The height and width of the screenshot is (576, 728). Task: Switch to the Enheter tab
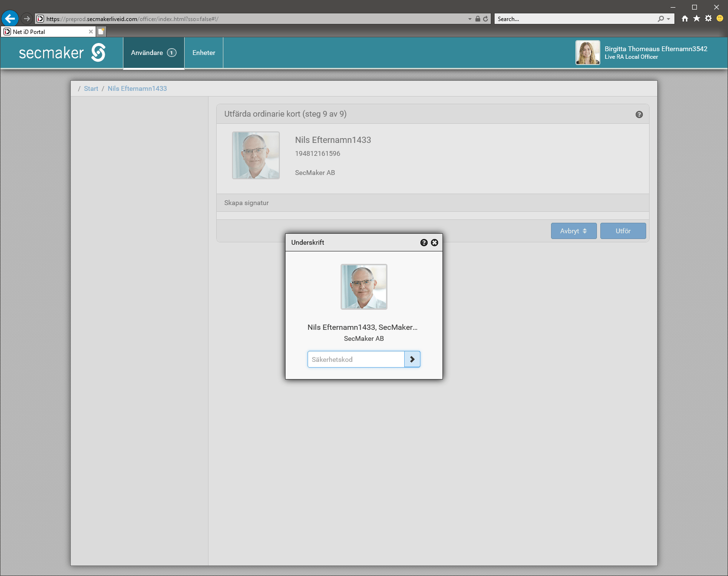(204, 53)
